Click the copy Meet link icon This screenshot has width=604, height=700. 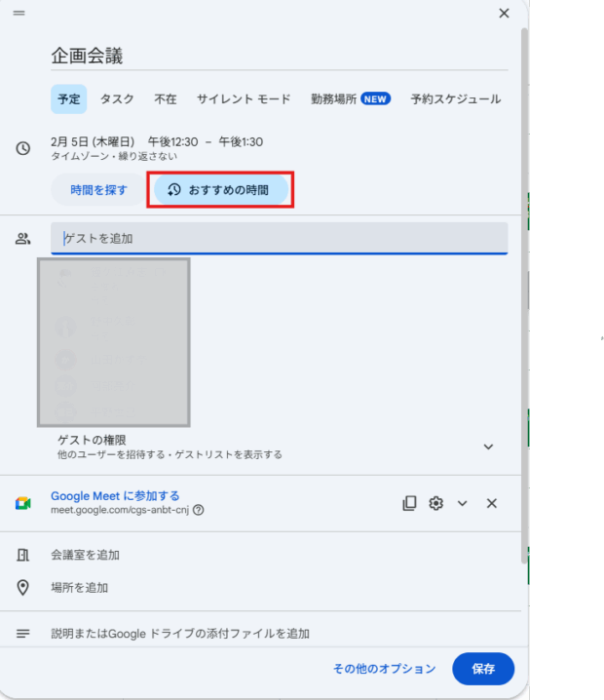(x=409, y=503)
